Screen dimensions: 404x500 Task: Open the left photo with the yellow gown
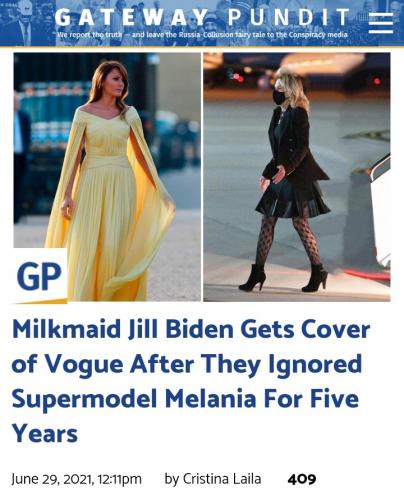(107, 177)
